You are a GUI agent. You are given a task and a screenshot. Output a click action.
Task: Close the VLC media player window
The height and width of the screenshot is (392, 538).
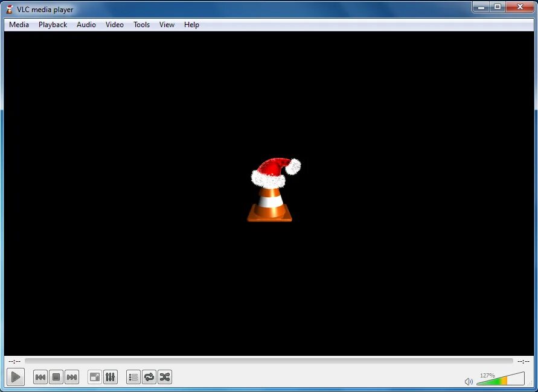pyautogui.click(x=520, y=7)
